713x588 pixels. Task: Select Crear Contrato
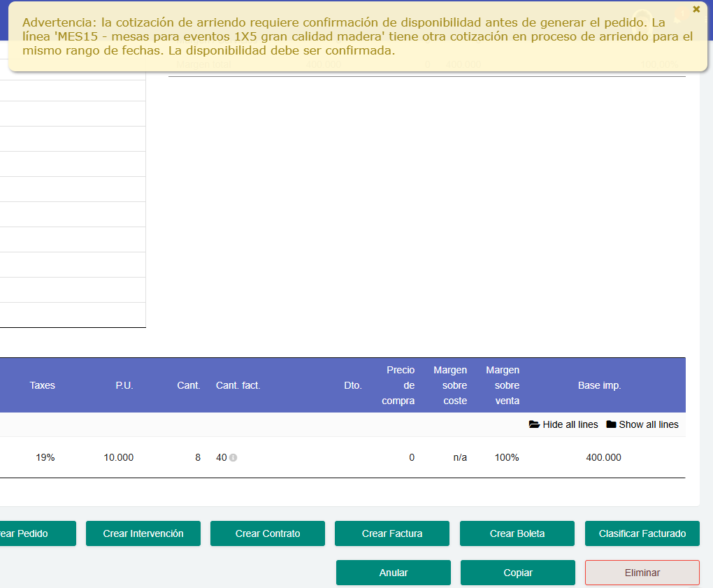coord(267,533)
